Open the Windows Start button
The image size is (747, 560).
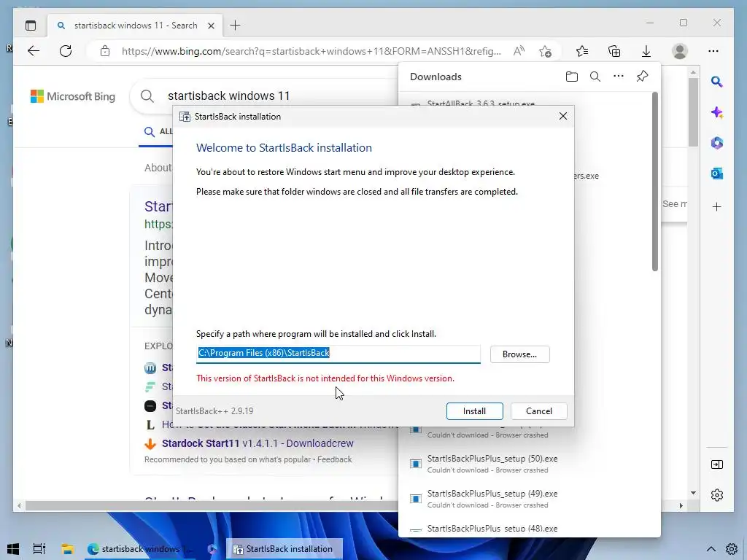pyautogui.click(x=13, y=549)
